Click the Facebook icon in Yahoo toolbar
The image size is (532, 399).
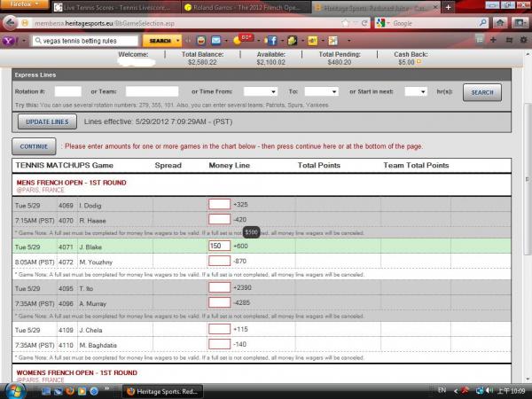click(x=269, y=40)
